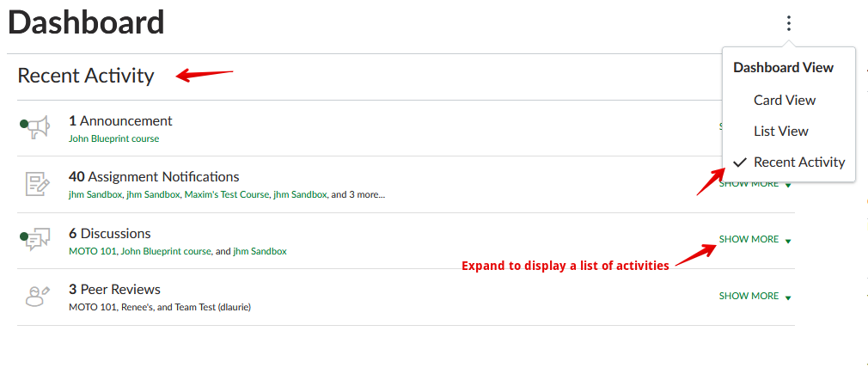This screenshot has height=374, width=868.
Task: Open first jhm Sandbox link under Assignments
Action: [95, 195]
